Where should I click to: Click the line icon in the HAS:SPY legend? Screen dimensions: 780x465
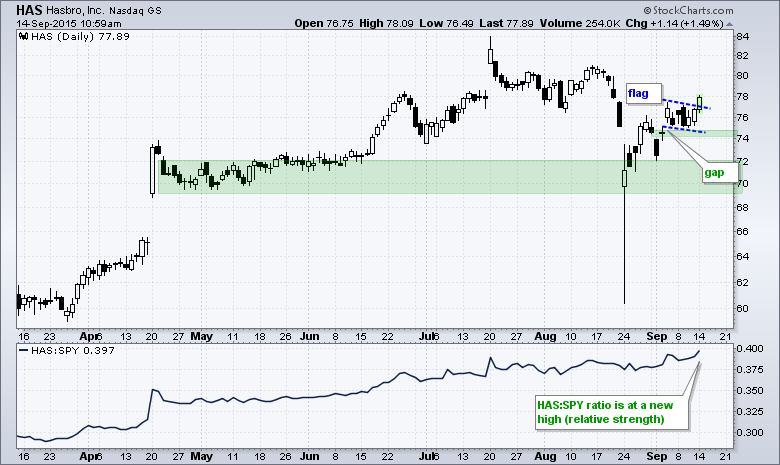point(23,350)
